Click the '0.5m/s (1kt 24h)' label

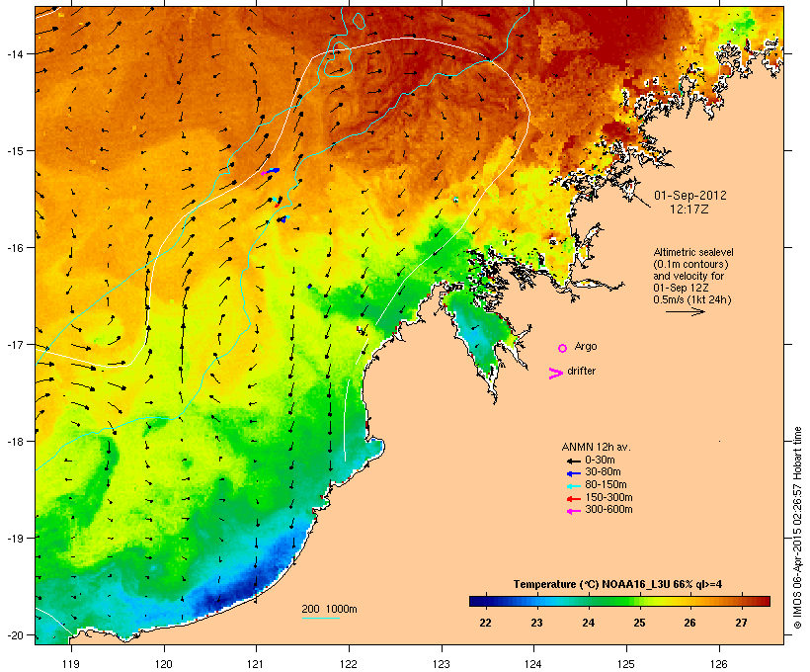[x=692, y=299]
